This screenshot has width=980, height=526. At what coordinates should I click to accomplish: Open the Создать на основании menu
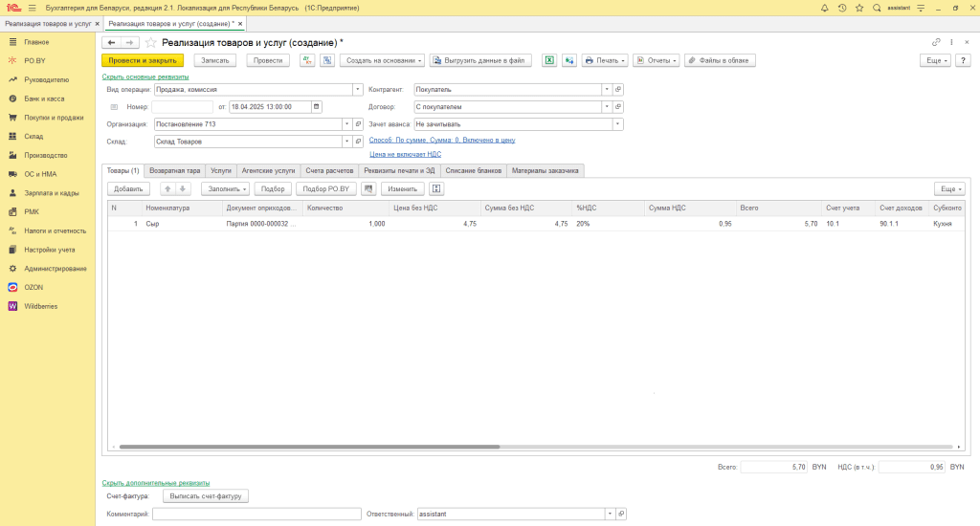tap(385, 60)
